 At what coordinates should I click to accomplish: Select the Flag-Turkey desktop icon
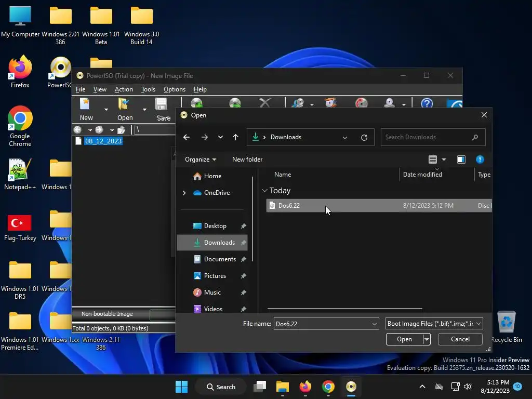[20, 228]
